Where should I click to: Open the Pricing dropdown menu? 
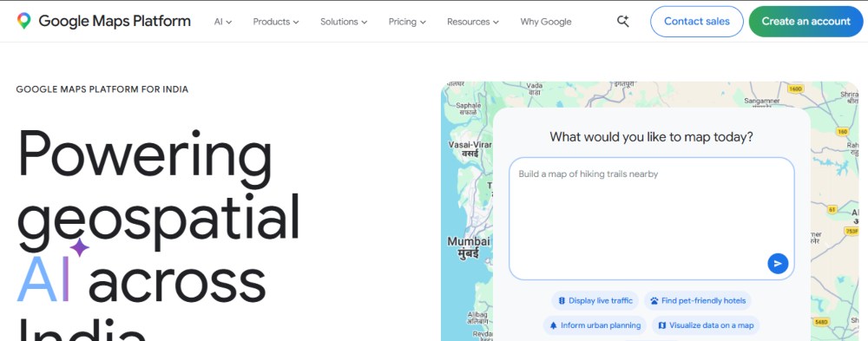point(407,22)
